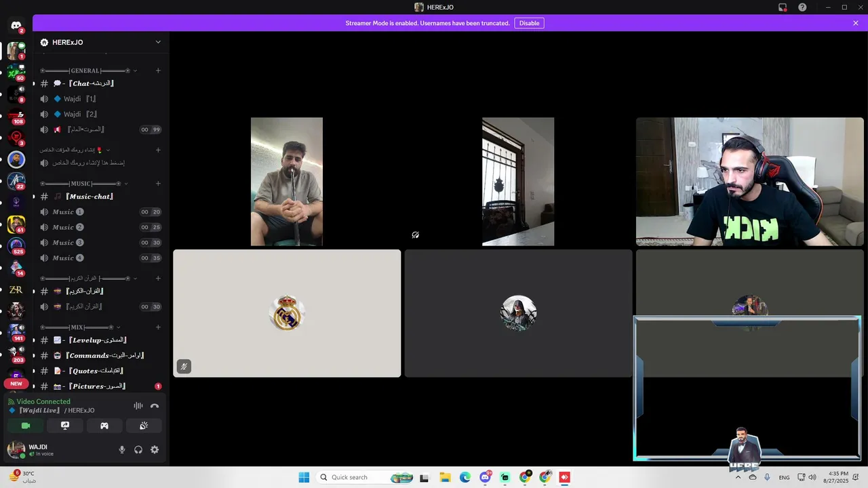Add channel to القرآن الكريم category
868x488 pixels.
pos(158,278)
